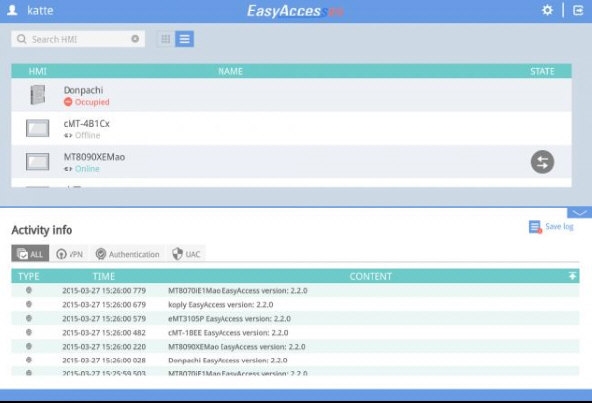Viewport: 592px width, 403px height.
Task: Select type dot icon of the eMT3105P row
Action: coord(29,318)
